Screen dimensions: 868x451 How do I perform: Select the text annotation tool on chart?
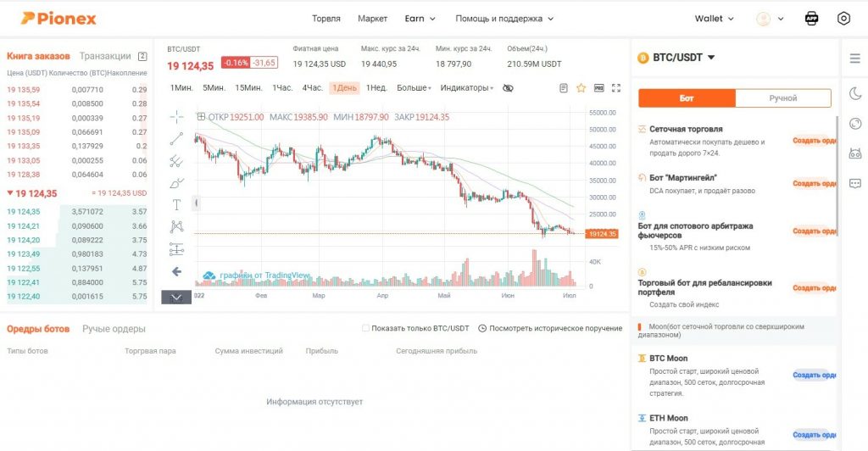176,204
